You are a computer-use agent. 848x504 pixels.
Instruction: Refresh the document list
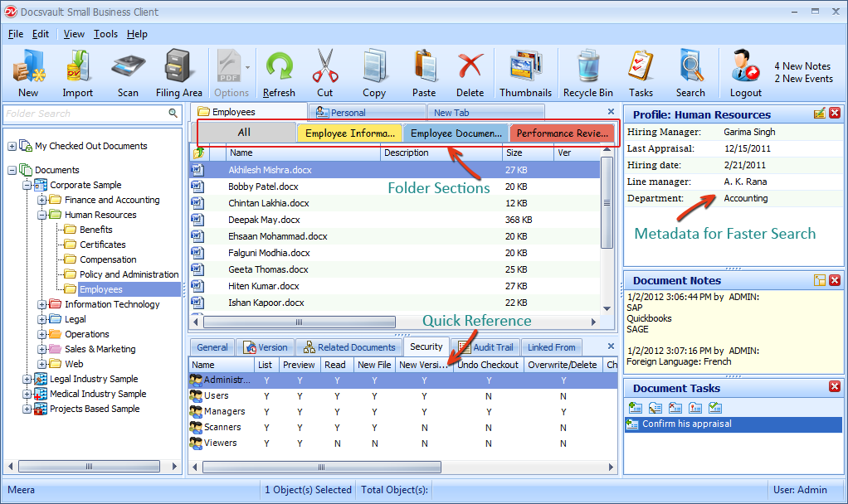click(279, 73)
